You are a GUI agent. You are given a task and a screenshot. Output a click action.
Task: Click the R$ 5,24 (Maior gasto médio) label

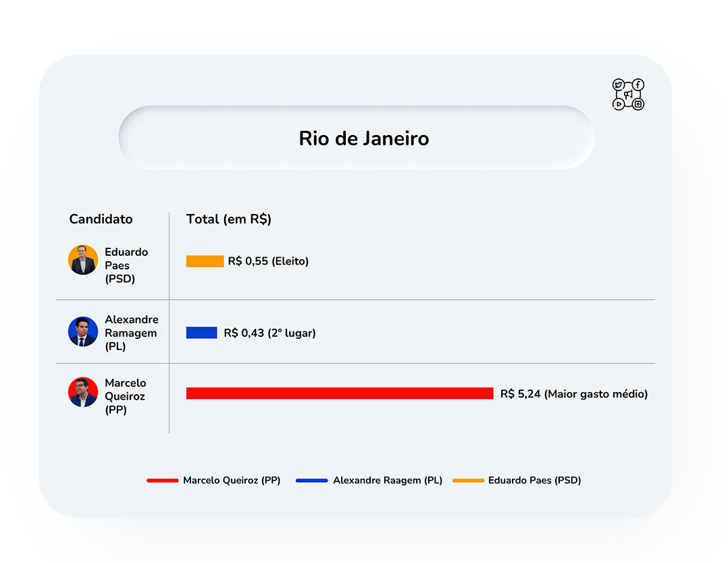tap(574, 394)
